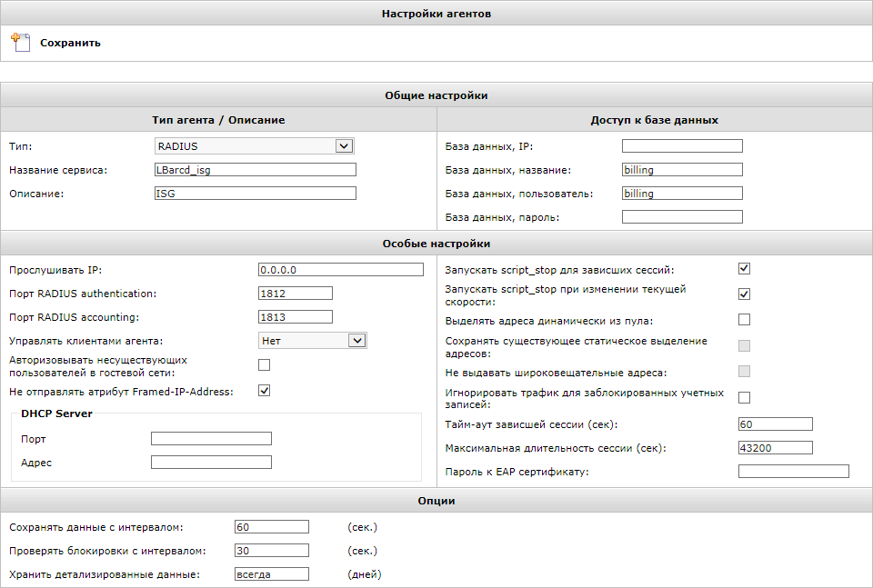The image size is (873, 588).
Task: Click the DHCP Server group label
Action: tap(56, 414)
